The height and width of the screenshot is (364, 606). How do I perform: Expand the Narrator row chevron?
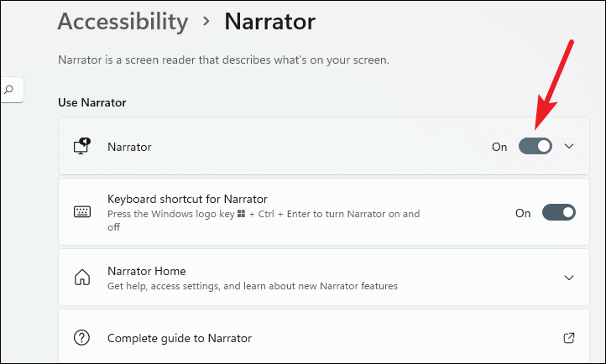pyautogui.click(x=569, y=146)
